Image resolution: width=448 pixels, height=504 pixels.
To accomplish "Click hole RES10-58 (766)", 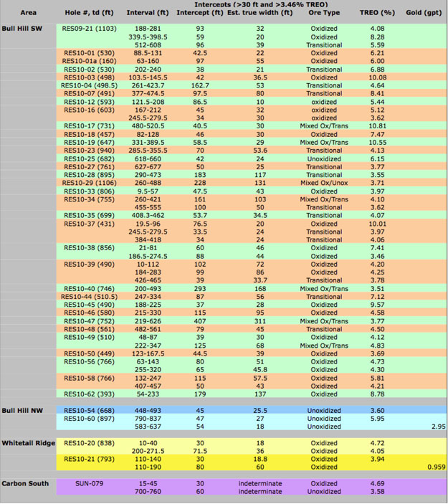I will click(89, 379).
